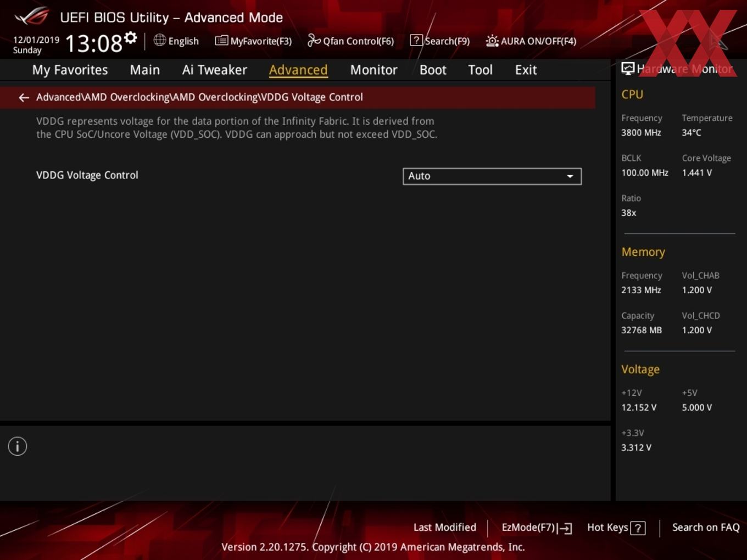The height and width of the screenshot is (560, 747).
Task: Click Last Modified
Action: 445,527
